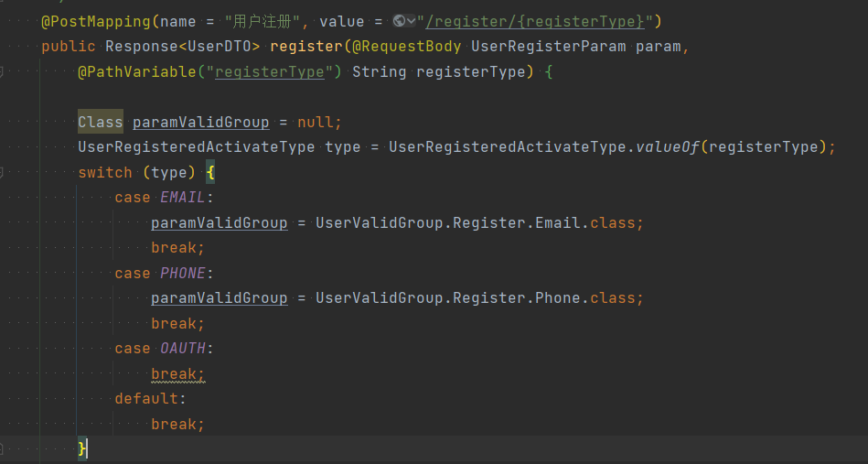Click paramValidGroup on the Phone.class line

220,298
